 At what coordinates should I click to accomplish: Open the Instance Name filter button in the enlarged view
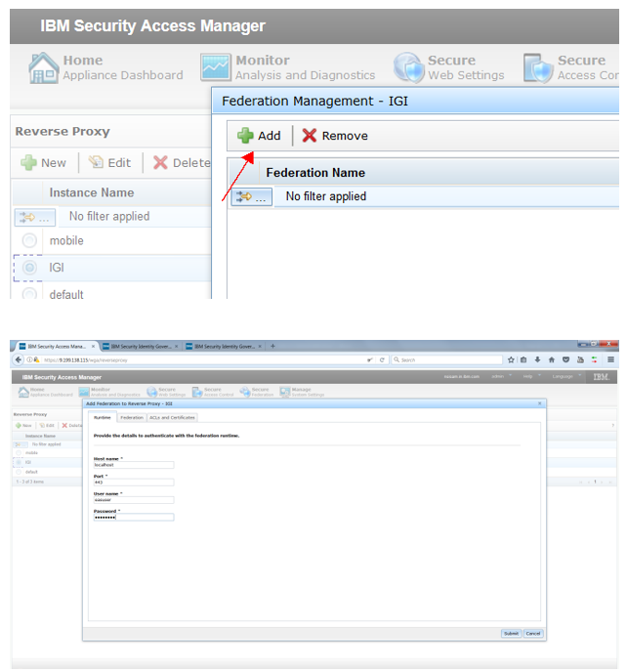point(35,217)
